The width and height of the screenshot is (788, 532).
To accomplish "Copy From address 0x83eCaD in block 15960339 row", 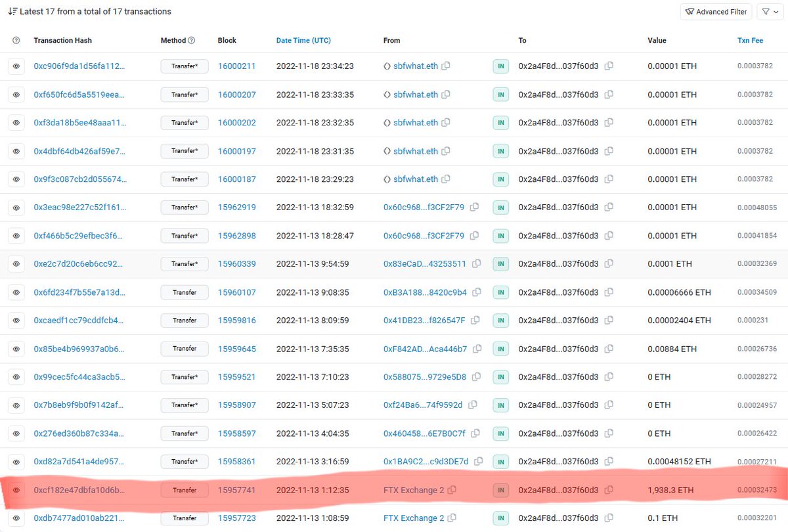I will click(x=476, y=264).
